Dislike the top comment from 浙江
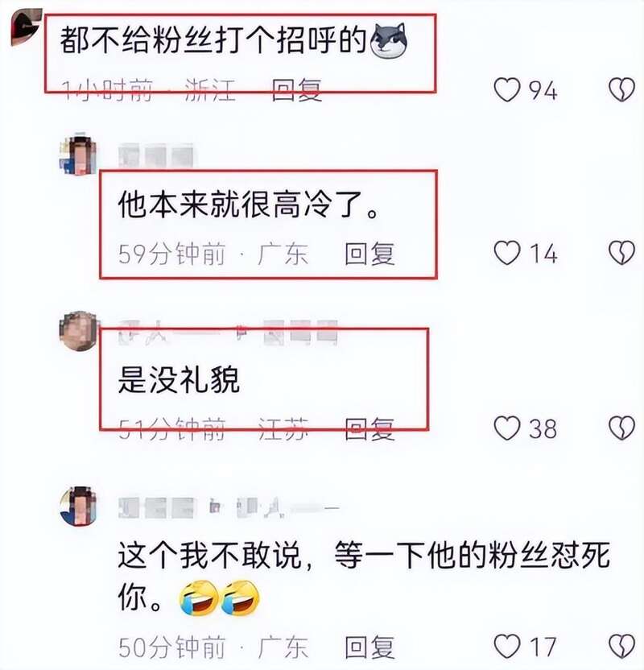 click(621, 89)
